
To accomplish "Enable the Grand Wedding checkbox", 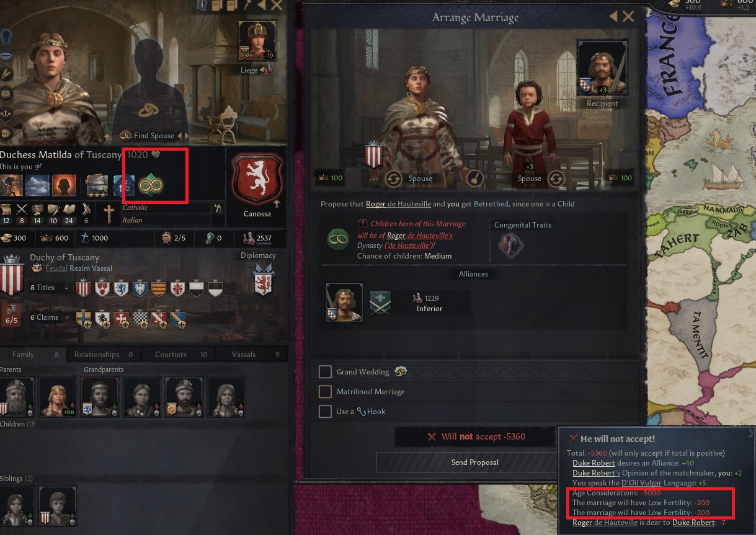I will pos(325,372).
